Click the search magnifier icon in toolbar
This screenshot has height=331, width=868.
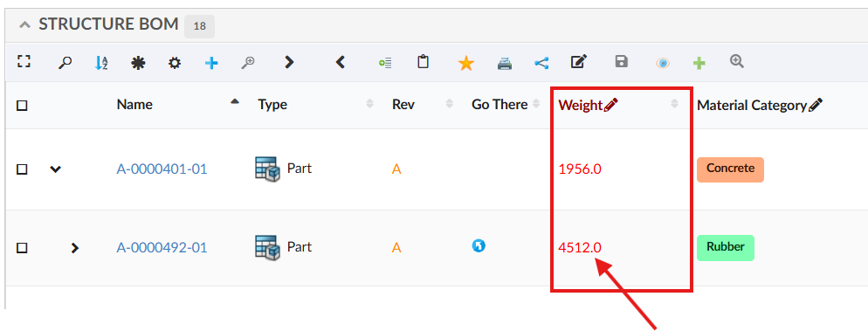pyautogui.click(x=65, y=63)
